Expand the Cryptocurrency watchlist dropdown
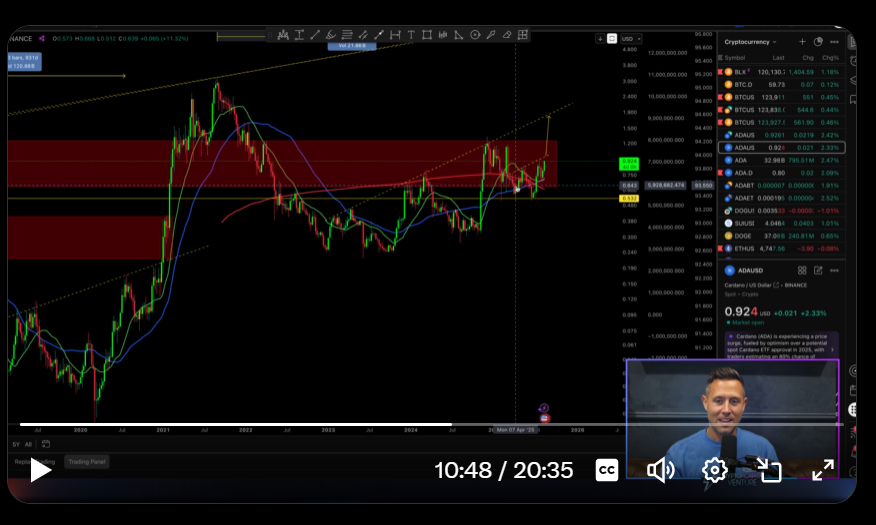Image resolution: width=876 pixels, height=525 pixels. coord(750,42)
